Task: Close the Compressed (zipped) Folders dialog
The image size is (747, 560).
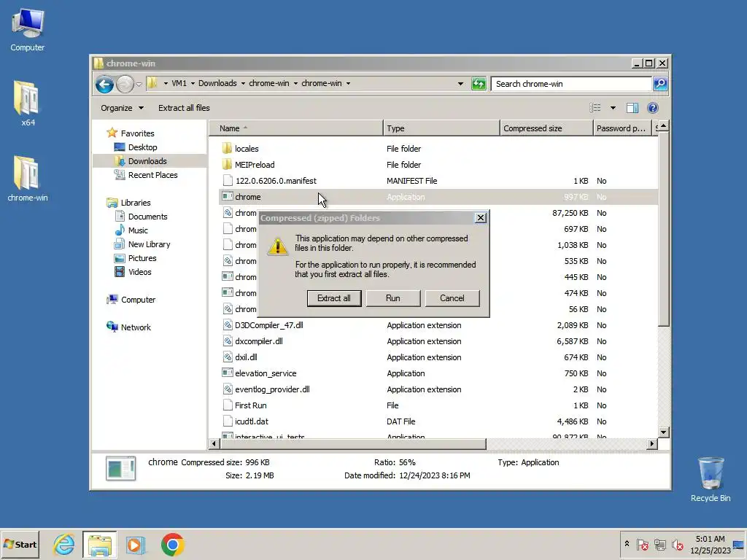Action: pyautogui.click(x=480, y=217)
